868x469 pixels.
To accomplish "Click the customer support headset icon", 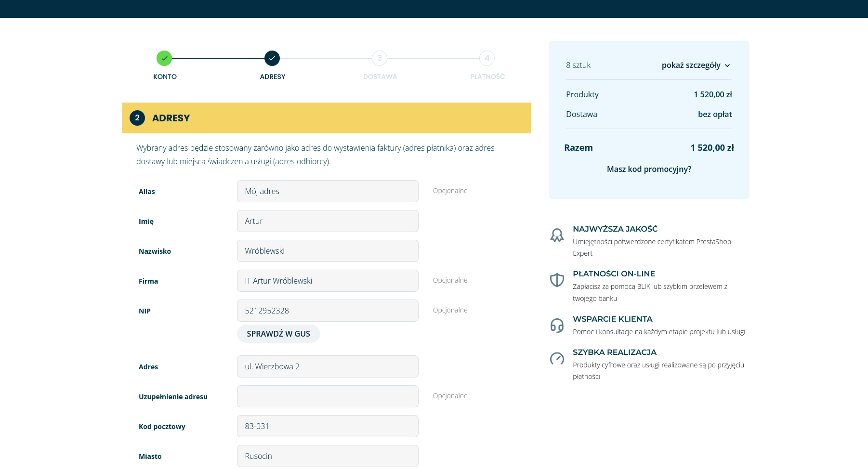I will [557, 326].
